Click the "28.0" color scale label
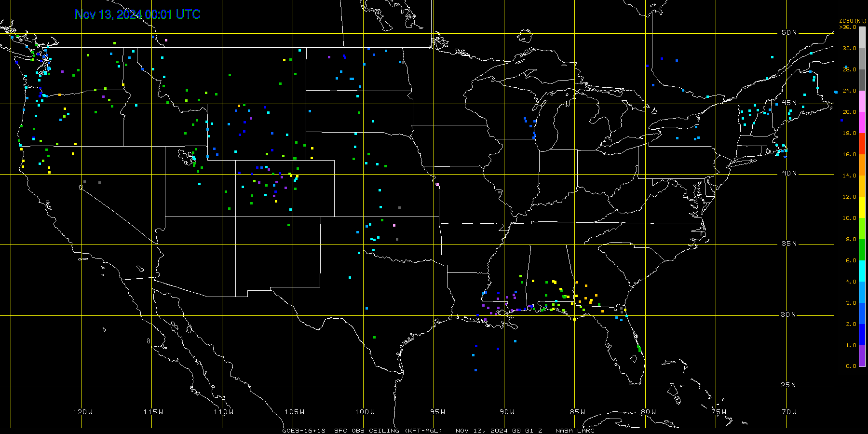The image size is (868, 434). (849, 69)
